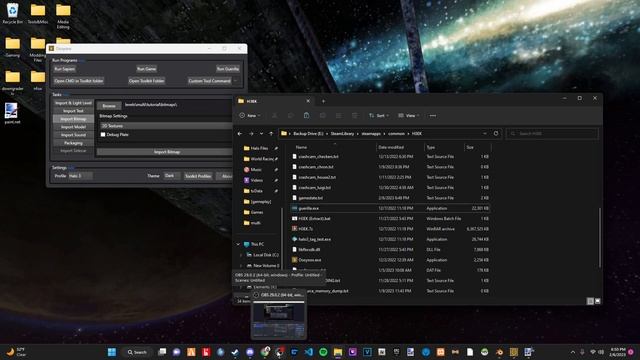Open the Import Text tab
The height and width of the screenshot is (360, 640).
tap(73, 111)
